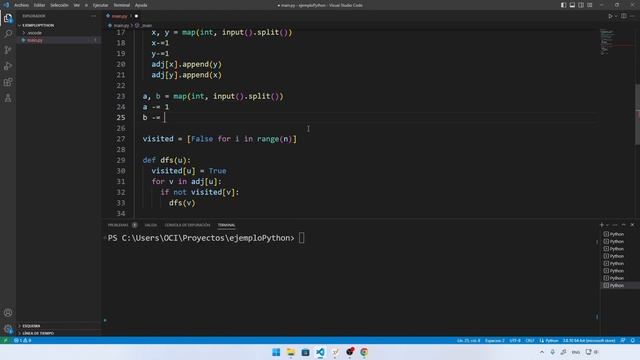This screenshot has width=640, height=360.
Task: Select the Terminal panel tab
Action: coord(226,225)
